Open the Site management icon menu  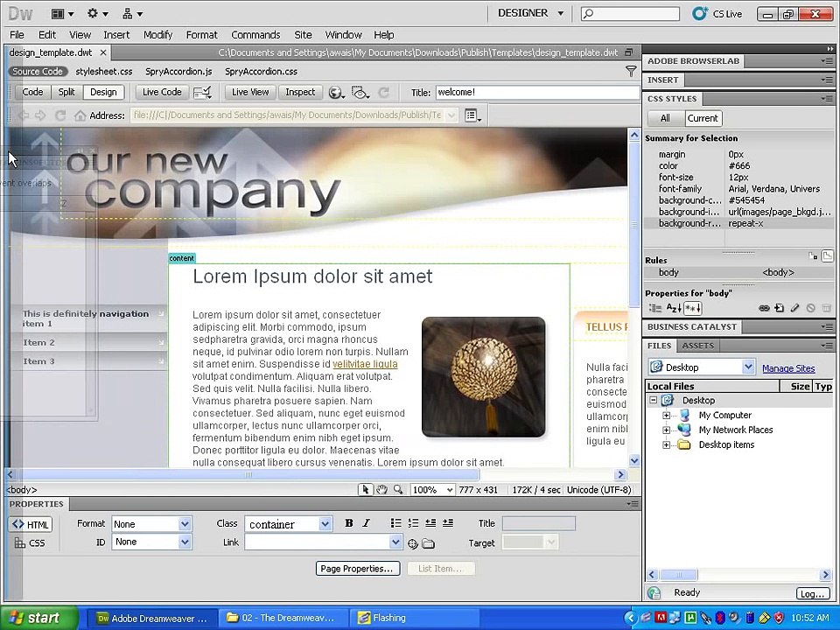[x=132, y=13]
